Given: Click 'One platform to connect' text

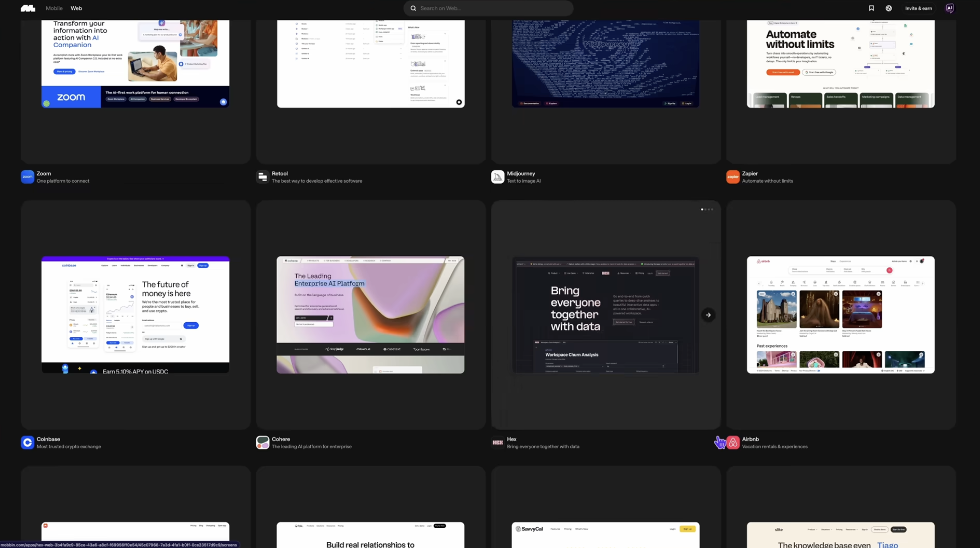Looking at the screenshot, I should tap(63, 181).
